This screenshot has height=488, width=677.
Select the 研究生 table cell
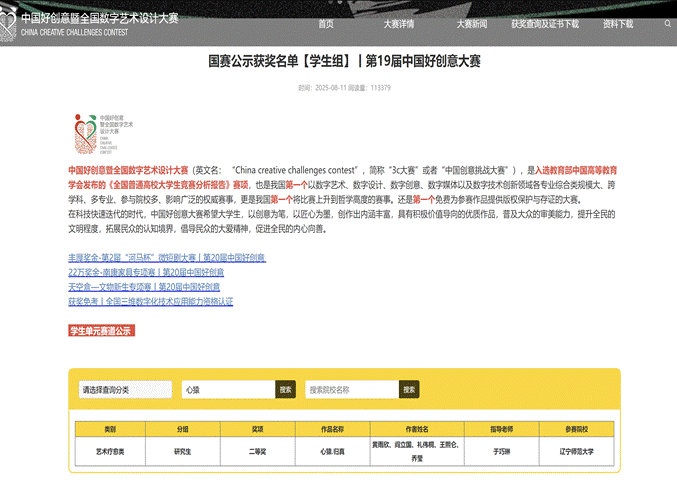[183, 451]
